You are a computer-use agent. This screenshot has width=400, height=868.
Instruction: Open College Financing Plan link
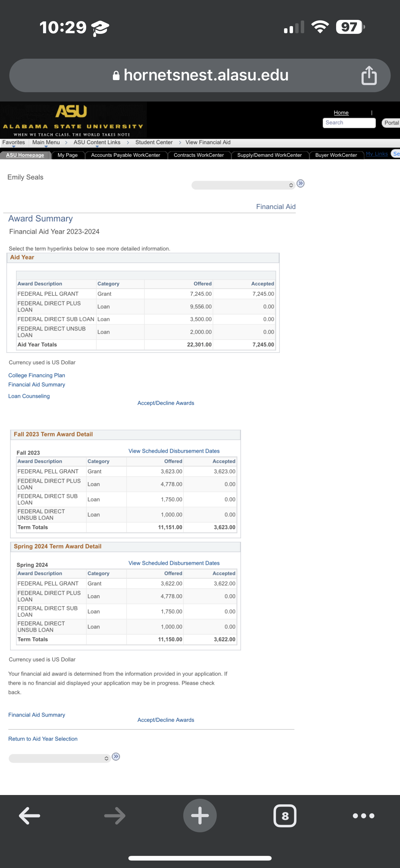pyautogui.click(x=37, y=375)
